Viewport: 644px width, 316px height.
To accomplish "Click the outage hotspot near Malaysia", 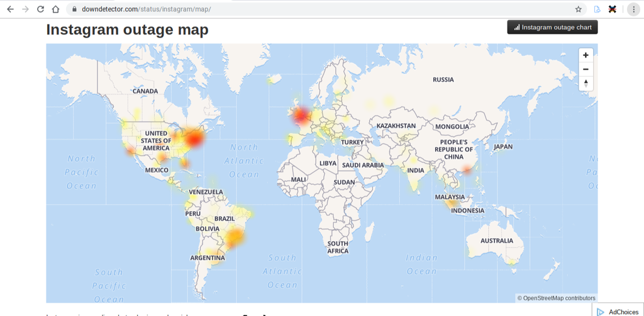I will [450, 202].
